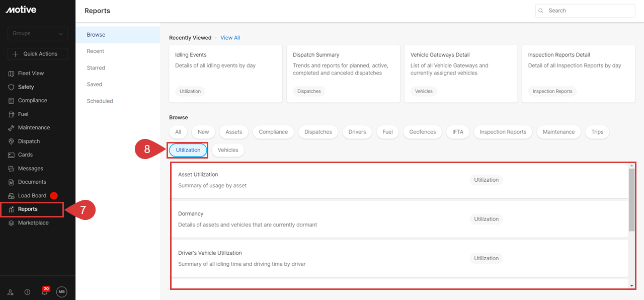
Task: Click the Search reports input field
Action: pos(589,11)
